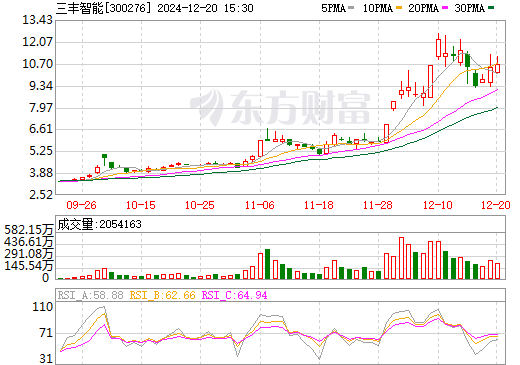Click the 582.15万 volume axis label
520x365 pixels.
coord(29,230)
